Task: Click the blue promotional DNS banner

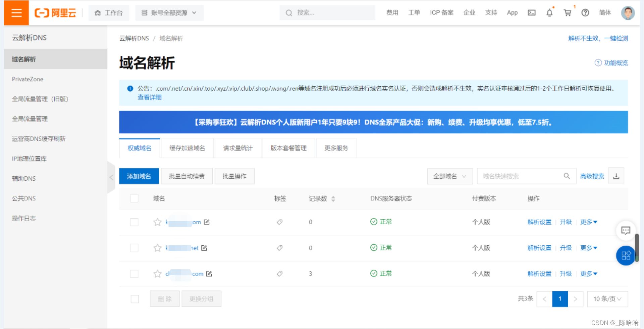Action: [x=373, y=122]
